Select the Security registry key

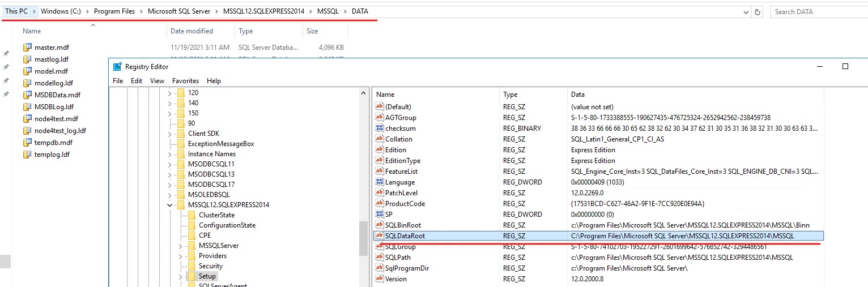point(211,266)
